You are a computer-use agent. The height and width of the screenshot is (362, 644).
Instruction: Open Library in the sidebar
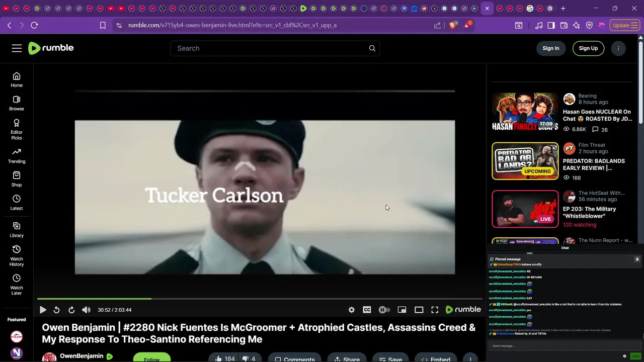coord(17,230)
